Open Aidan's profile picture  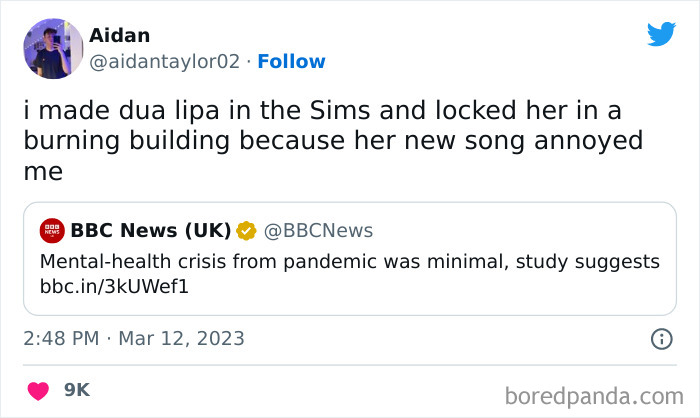[x=52, y=48]
